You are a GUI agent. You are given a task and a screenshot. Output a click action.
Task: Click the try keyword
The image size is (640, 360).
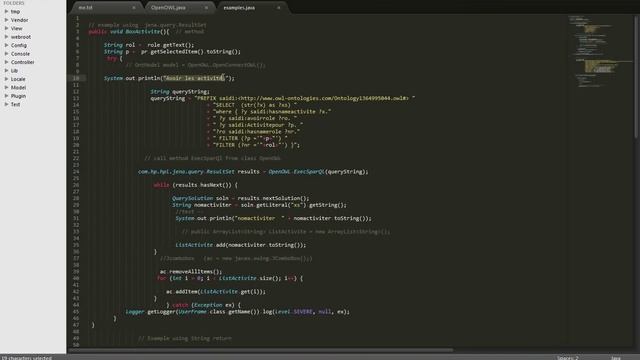(111, 58)
